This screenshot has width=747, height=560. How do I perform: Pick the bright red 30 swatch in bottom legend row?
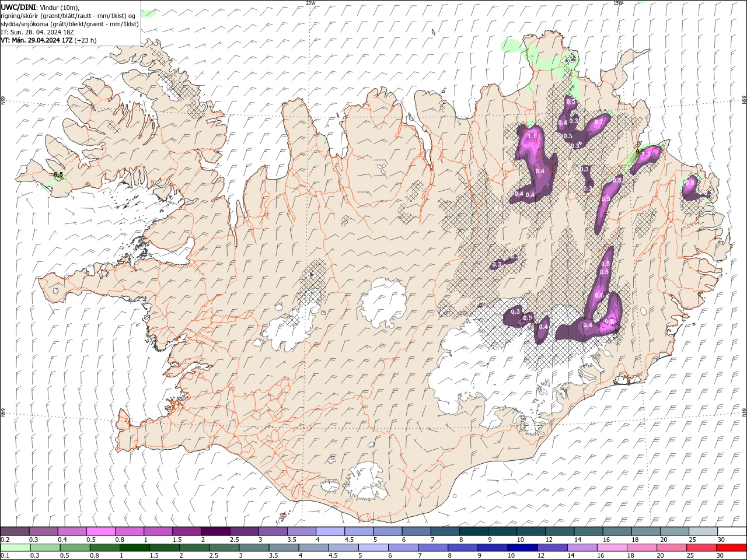(732, 548)
